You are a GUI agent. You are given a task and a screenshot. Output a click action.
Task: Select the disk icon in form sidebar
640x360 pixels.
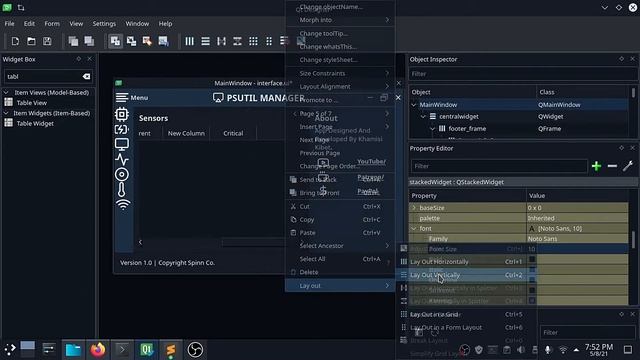coord(122,174)
